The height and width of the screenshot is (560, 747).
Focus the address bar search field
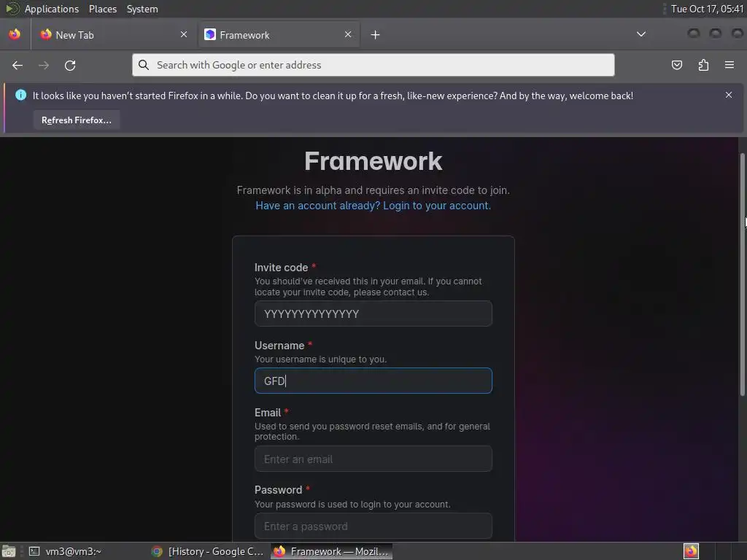(x=373, y=65)
